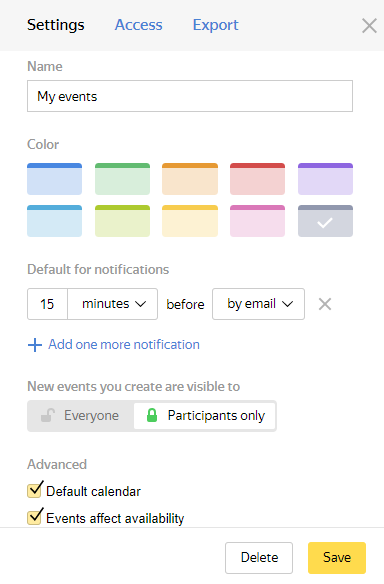Choose the red color swatch

[x=257, y=179]
